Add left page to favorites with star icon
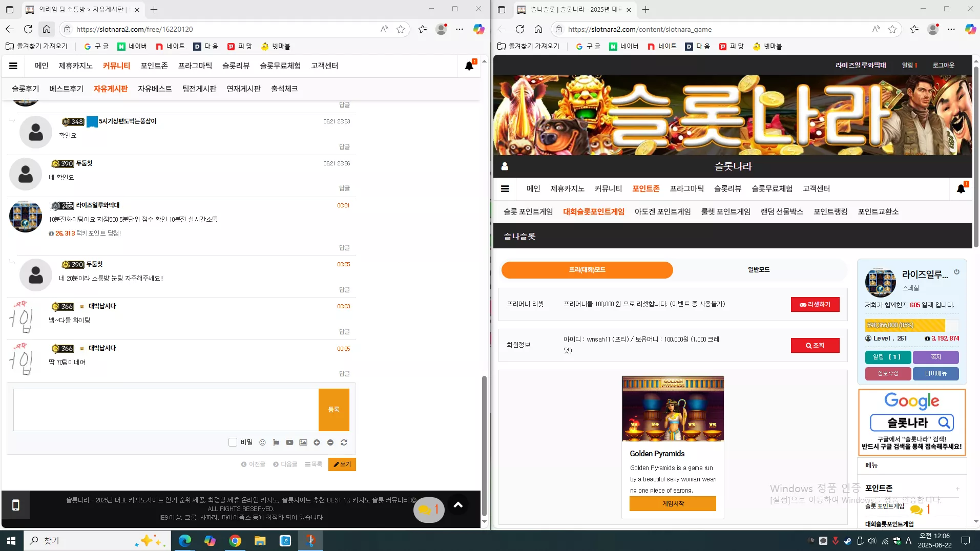Viewport: 980px width, 551px height. coord(401,29)
